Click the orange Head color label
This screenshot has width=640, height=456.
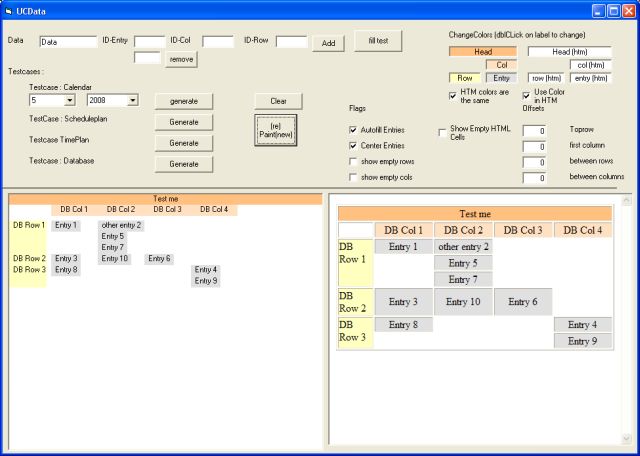tap(482, 51)
